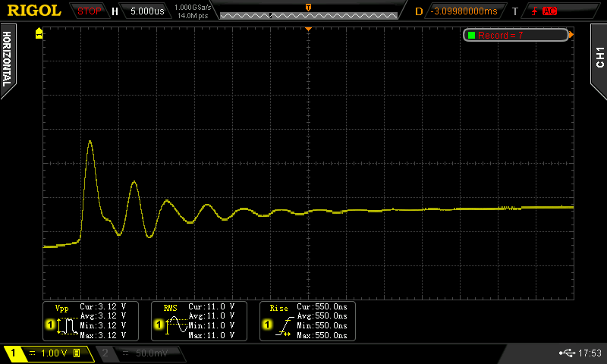Click the 14.0M pts memory depth readout
The image size is (607, 364).
(193, 16)
